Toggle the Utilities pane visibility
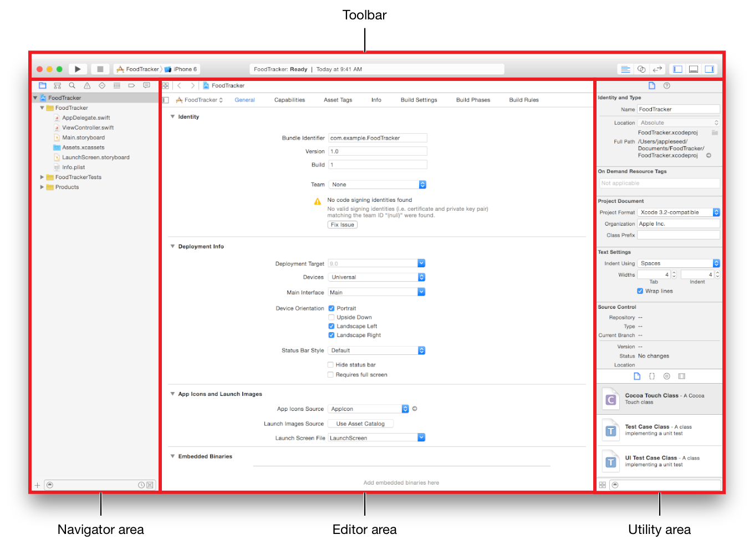The height and width of the screenshot is (560, 754). coord(709,69)
